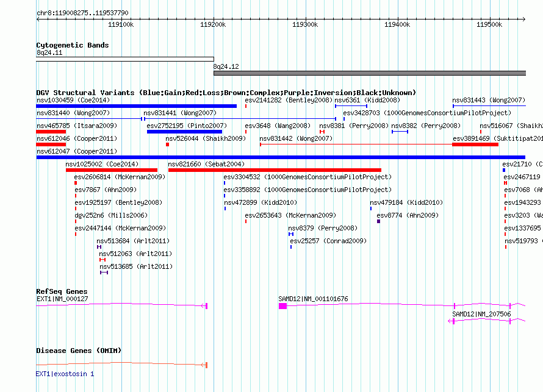The height and width of the screenshot is (392, 543).
Task: Click the 119100k ruler tick label
Action: pos(121,24)
